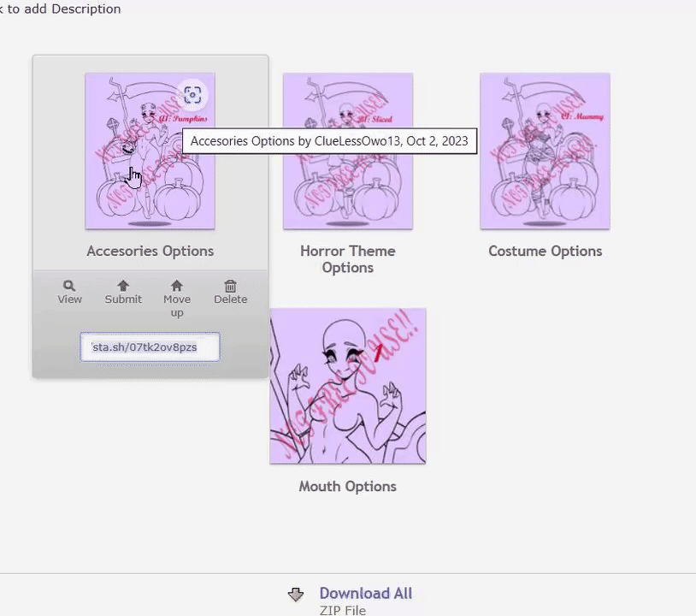This screenshot has height=616, width=696.
Task: Click the View magnifier icon
Action: tap(69, 286)
